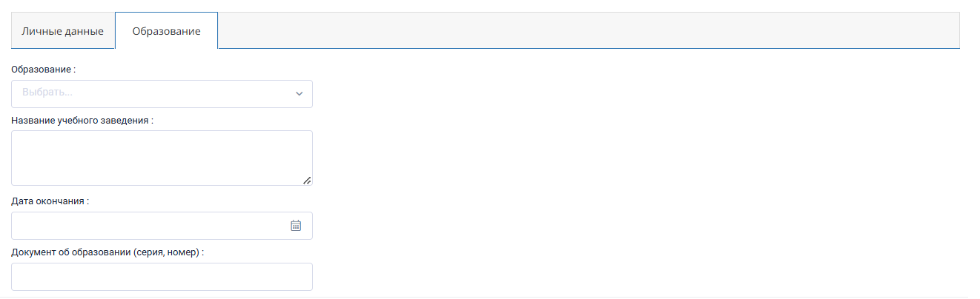Focus the Документ об образовании input
Viewport: 980px width, 299px height.
point(162,277)
